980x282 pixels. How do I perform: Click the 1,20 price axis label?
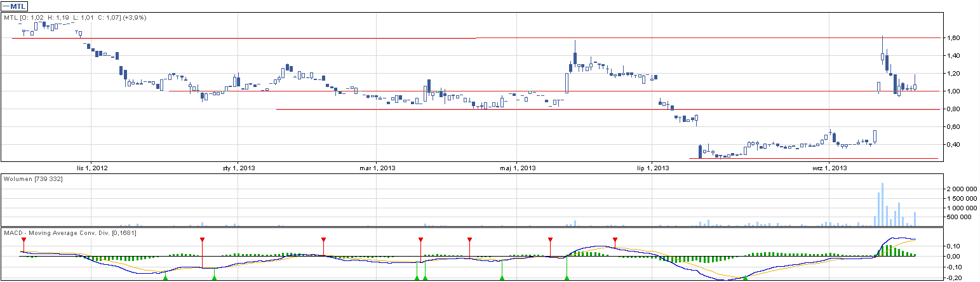pos(953,74)
